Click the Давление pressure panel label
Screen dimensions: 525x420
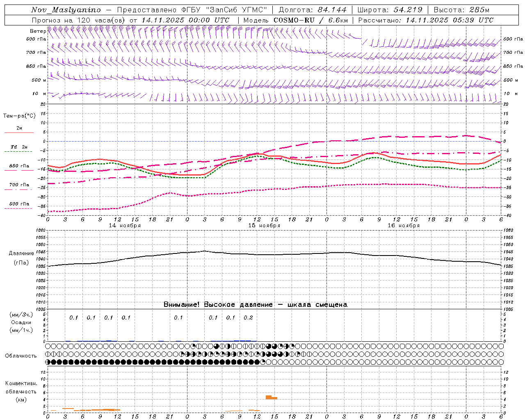pos(21,253)
